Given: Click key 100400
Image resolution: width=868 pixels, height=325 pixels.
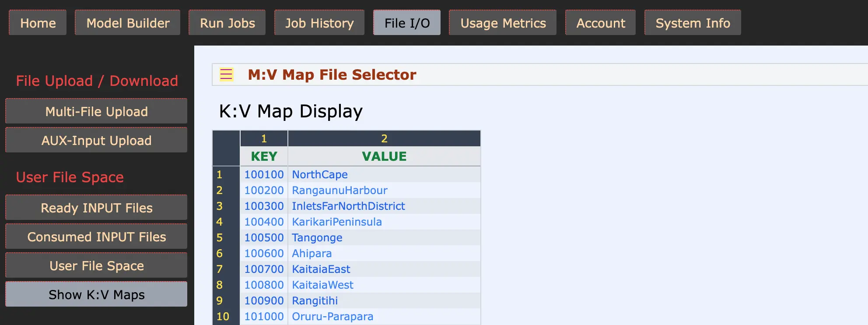Looking at the screenshot, I should pos(264,222).
